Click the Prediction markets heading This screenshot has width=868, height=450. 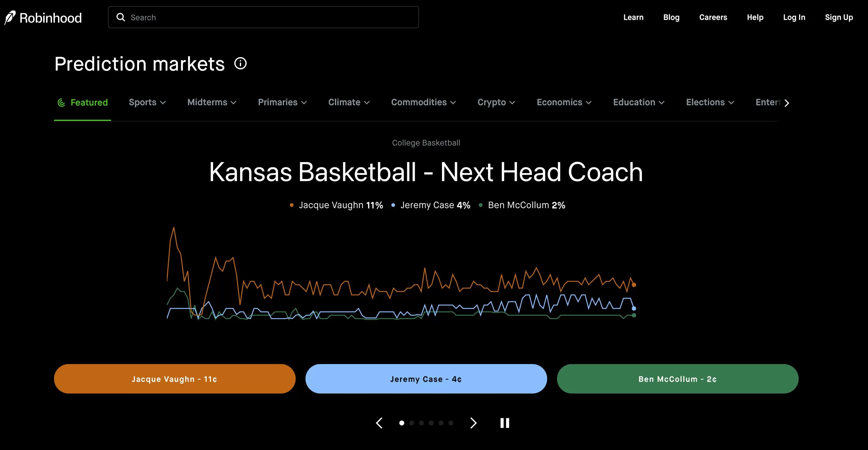tap(140, 64)
